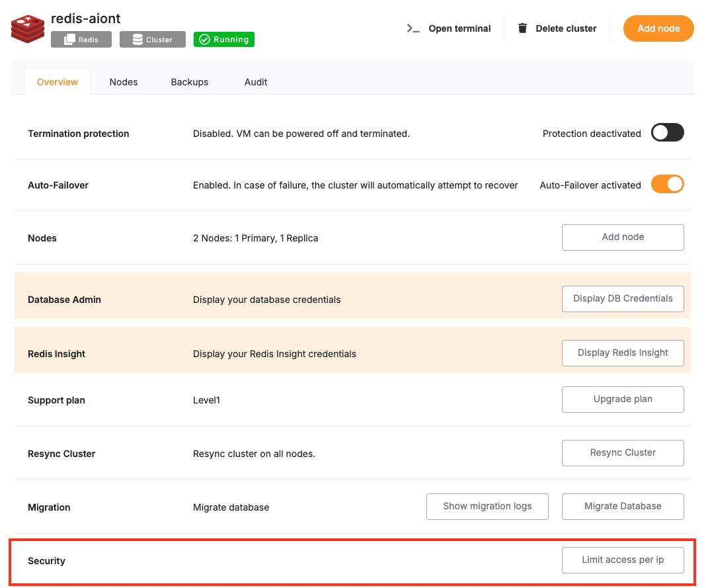Viewport: 706px width, 588px height.
Task: Switch to the Nodes tab
Action: pos(124,82)
